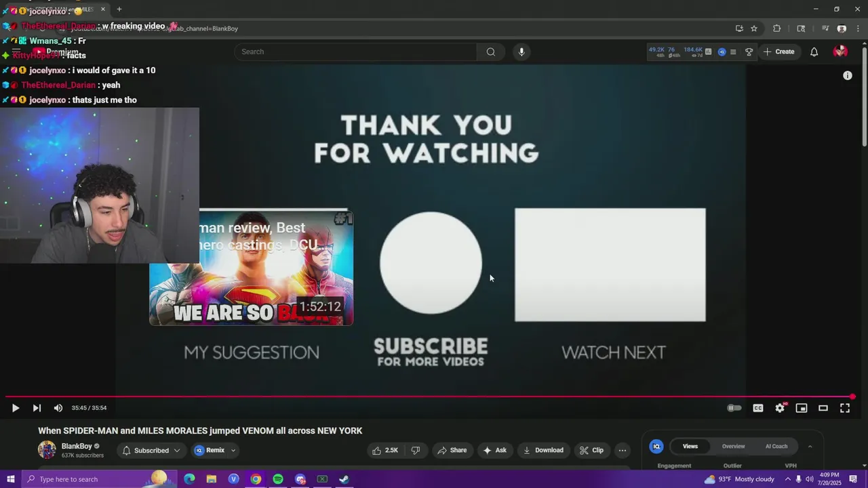Click the vidIQ trophy icon
The height and width of the screenshot is (488, 868).
(749, 52)
